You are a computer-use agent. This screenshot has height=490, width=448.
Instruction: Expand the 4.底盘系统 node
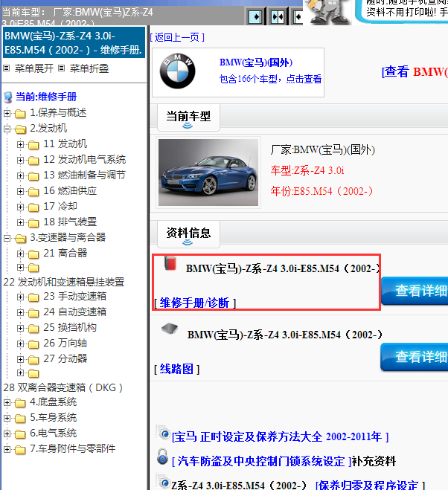pos(7,402)
